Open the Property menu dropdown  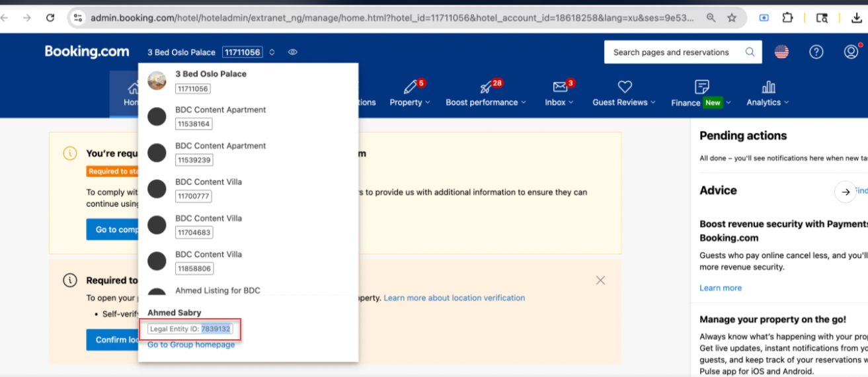[410, 103]
